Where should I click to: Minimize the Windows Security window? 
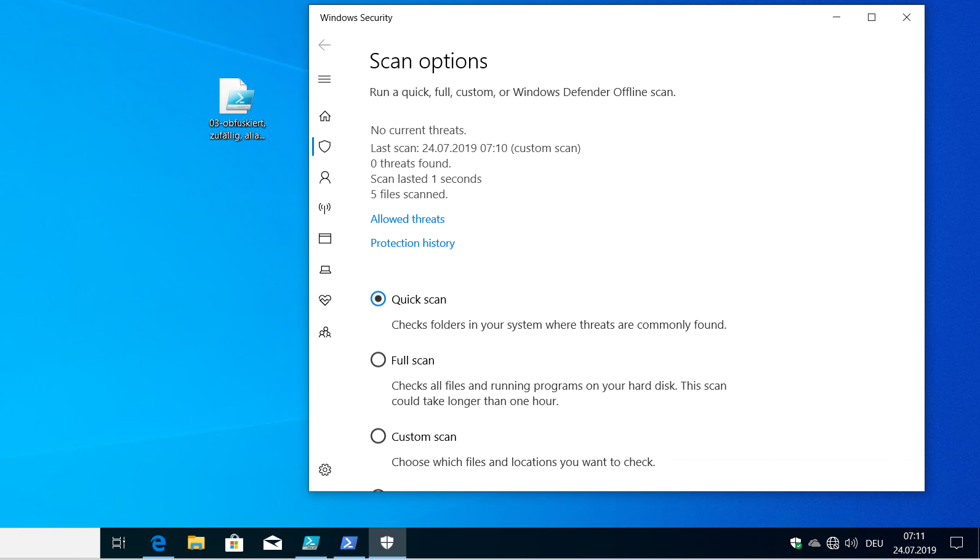tap(837, 17)
